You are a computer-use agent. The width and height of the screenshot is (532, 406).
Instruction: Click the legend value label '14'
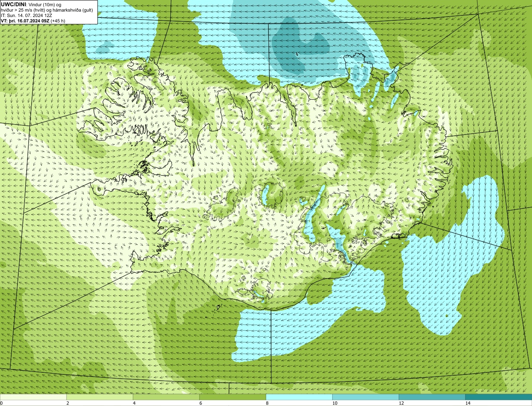[x=468, y=403]
